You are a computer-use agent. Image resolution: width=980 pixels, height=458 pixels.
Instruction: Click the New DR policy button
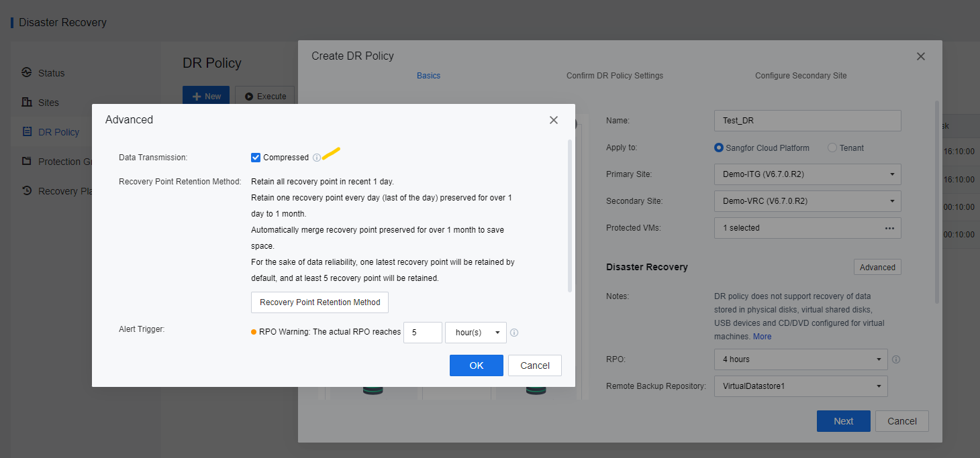click(206, 97)
